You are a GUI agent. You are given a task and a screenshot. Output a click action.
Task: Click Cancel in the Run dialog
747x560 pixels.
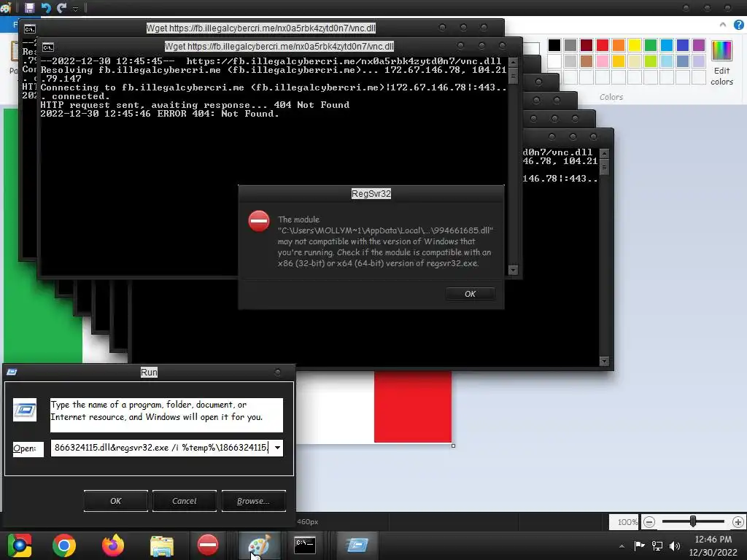click(185, 501)
